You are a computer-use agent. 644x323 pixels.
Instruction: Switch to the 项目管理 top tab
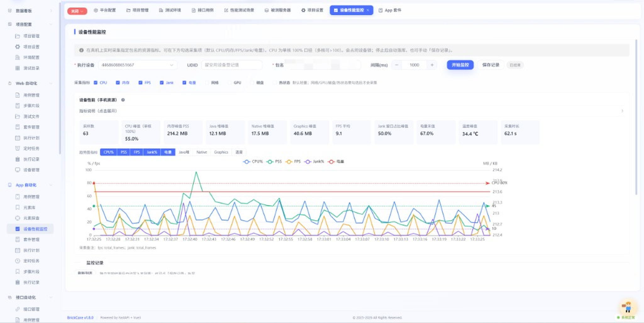[137, 10]
